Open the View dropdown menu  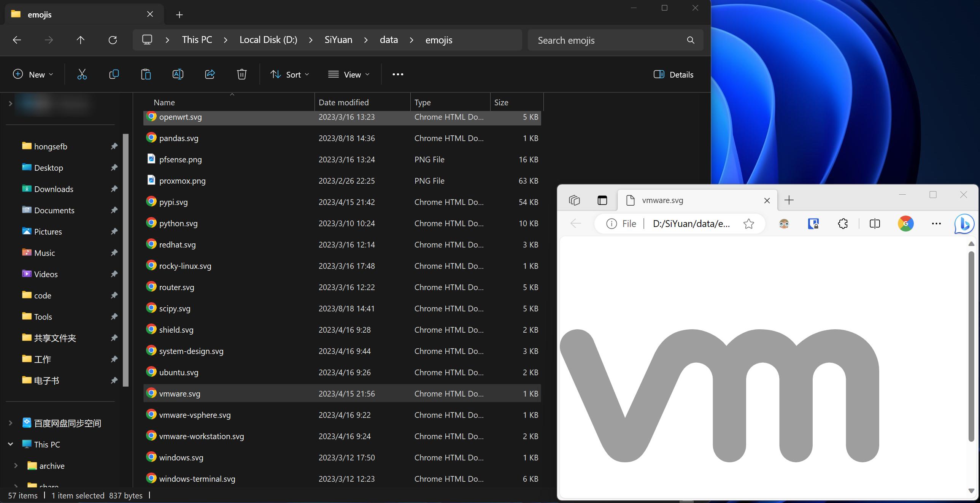[349, 75]
